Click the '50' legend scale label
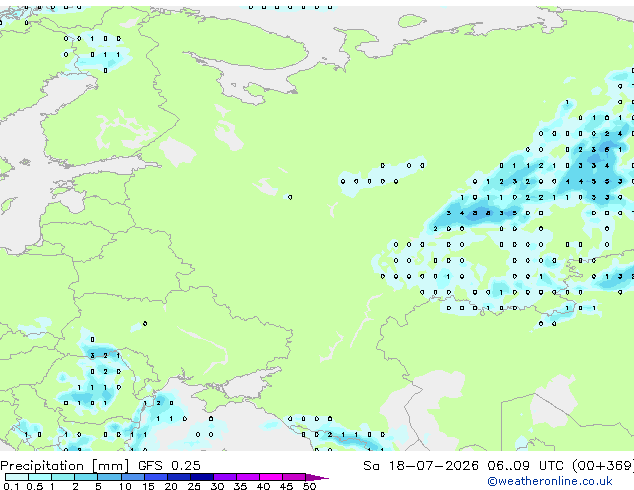This screenshot has width=634, height=490. pos(309,486)
